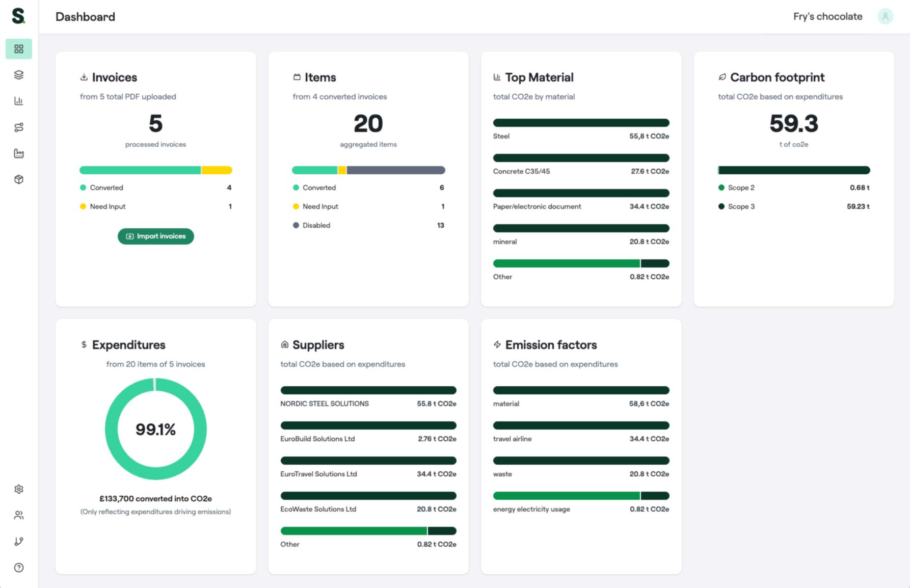Open the Layers/data section in the sidebar
This screenshot has height=588, width=910.
(18, 75)
